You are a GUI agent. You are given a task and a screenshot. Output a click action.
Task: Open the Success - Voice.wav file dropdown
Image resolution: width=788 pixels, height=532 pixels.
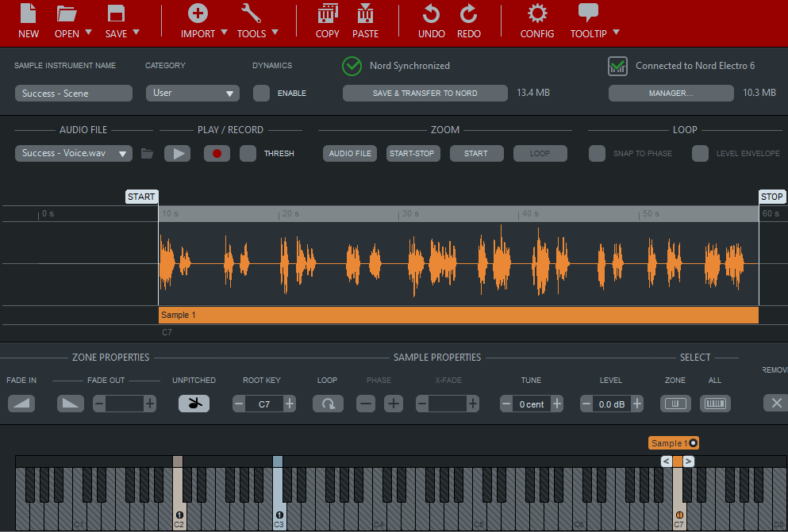point(73,154)
